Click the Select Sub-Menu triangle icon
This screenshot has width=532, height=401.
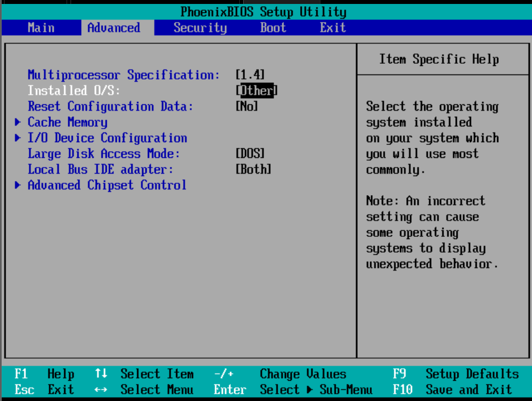click(x=309, y=390)
